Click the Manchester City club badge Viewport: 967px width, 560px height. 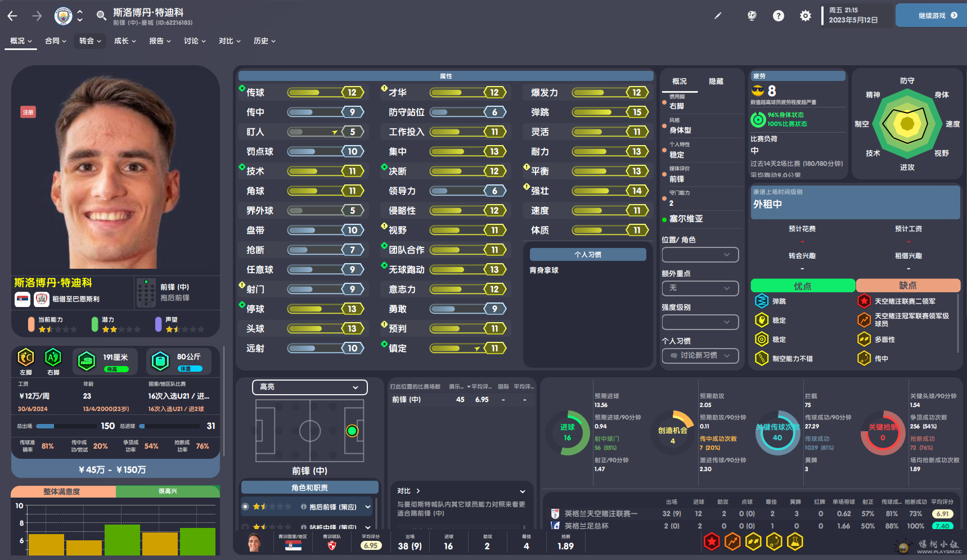(63, 16)
